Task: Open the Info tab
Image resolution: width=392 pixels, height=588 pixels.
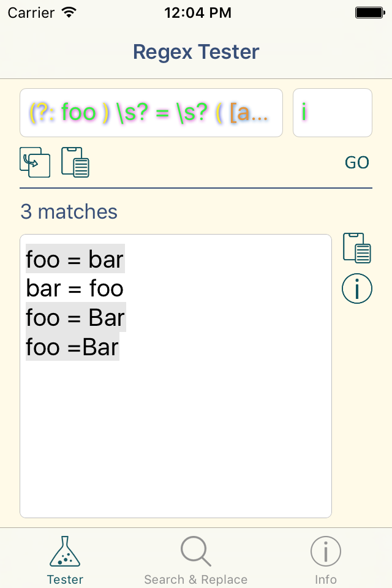Action: [326, 560]
